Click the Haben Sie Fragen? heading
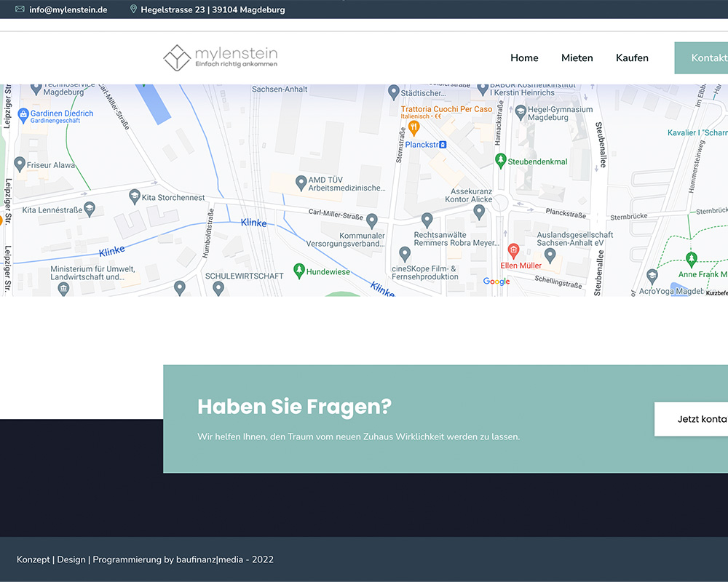The width and height of the screenshot is (728, 582). tap(294, 407)
